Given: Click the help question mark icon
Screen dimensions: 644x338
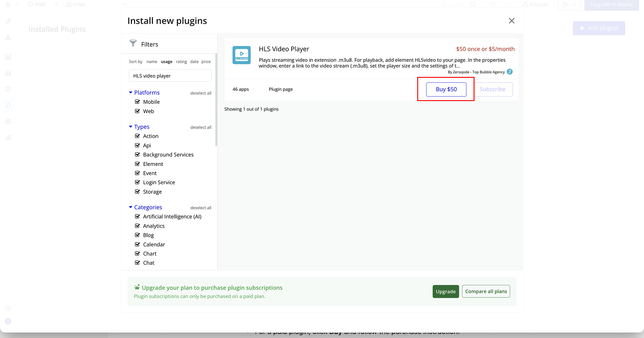Looking at the screenshot, I should (x=8, y=308).
